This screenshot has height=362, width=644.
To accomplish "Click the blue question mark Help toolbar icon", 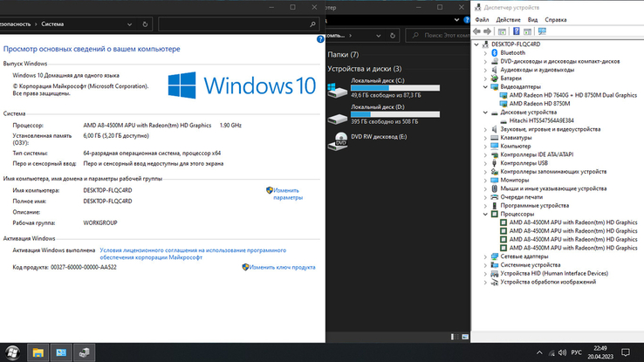I will [x=517, y=31].
